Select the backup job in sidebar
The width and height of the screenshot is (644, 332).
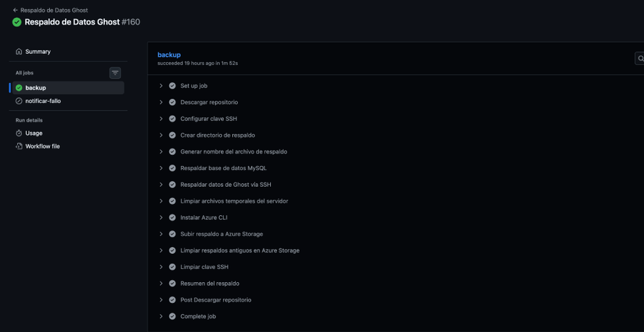(36, 88)
